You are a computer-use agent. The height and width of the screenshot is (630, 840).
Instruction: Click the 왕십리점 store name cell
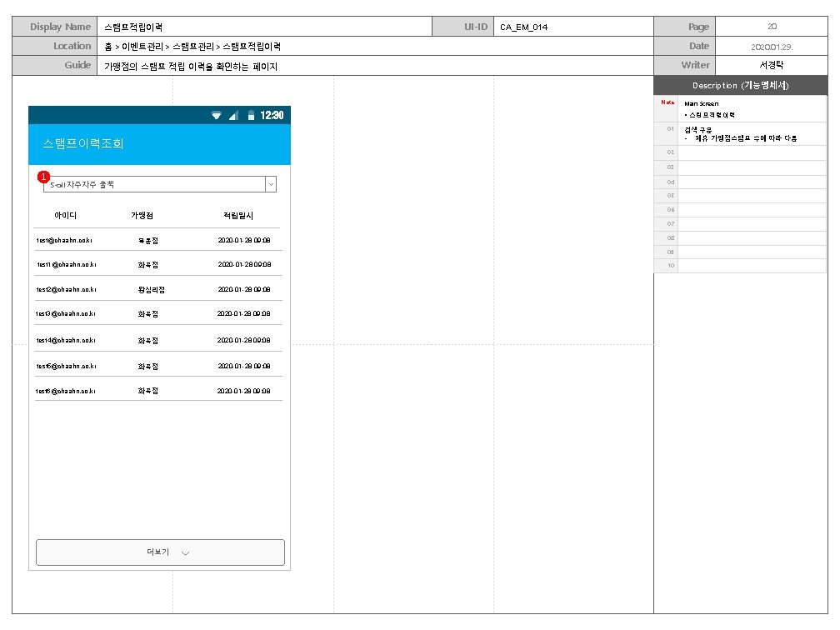151,290
